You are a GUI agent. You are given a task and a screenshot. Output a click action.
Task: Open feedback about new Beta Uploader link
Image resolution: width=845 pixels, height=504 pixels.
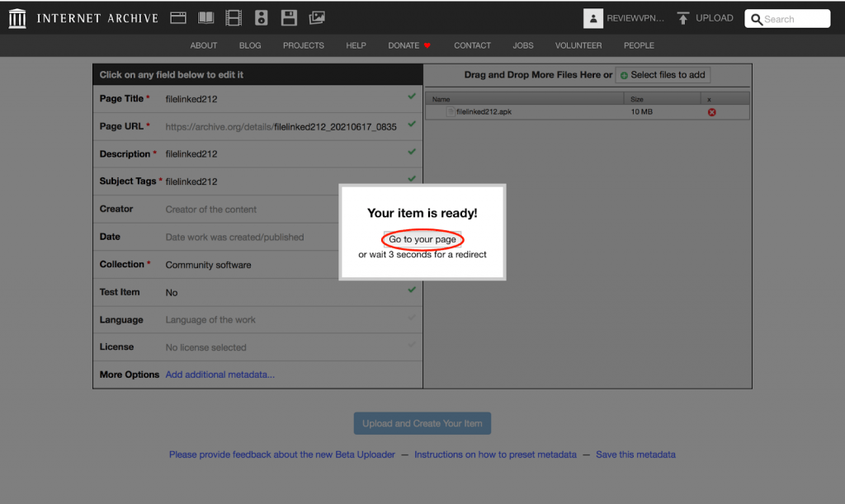[x=282, y=455]
